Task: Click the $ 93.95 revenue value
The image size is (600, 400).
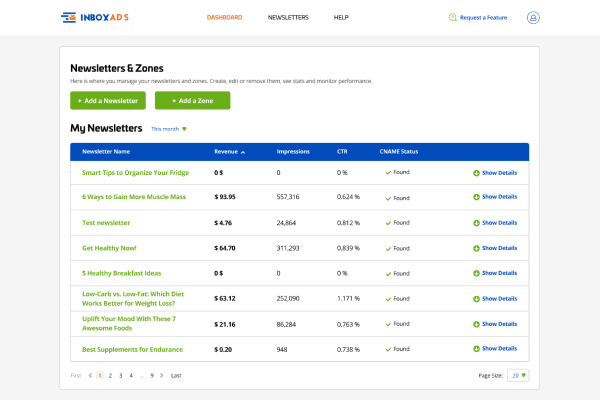Action: coord(225,197)
